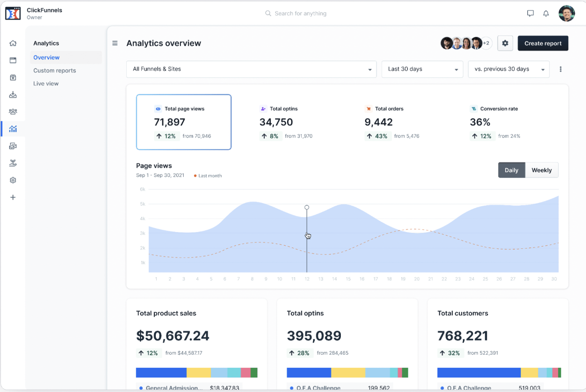The width and height of the screenshot is (586, 392).
Task: Click the Sep 1 - Sep 30, 2021 date range
Action: [x=160, y=175]
